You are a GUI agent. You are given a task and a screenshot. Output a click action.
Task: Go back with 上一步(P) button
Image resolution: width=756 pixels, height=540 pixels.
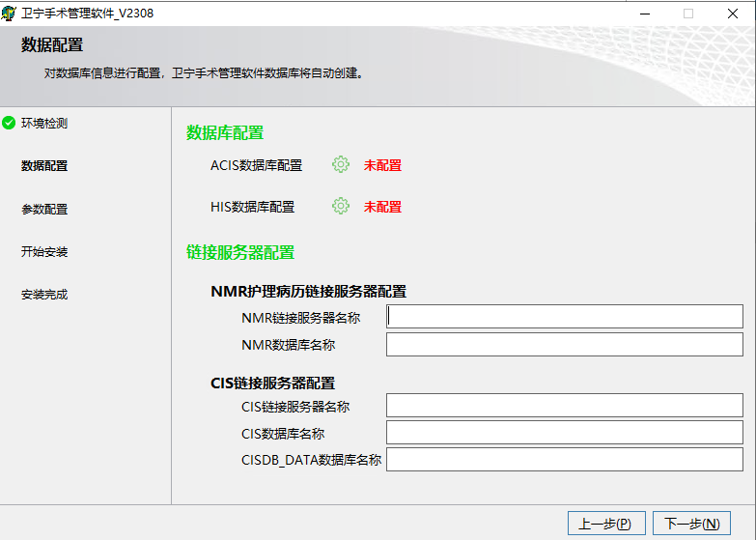(x=606, y=524)
